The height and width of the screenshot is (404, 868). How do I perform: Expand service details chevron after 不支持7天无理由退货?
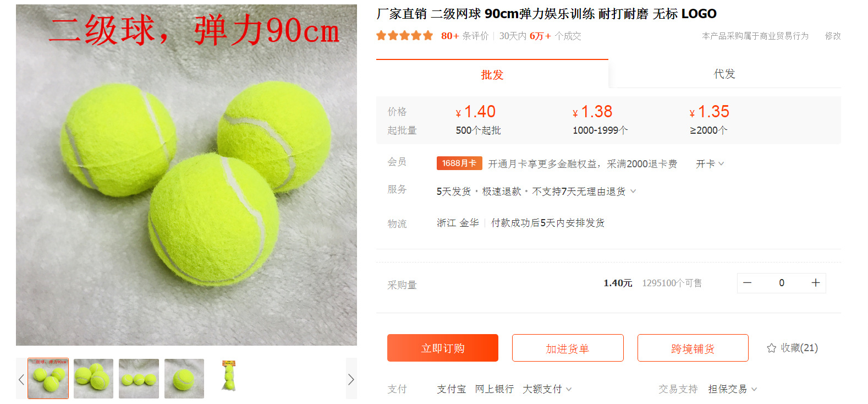(x=633, y=192)
